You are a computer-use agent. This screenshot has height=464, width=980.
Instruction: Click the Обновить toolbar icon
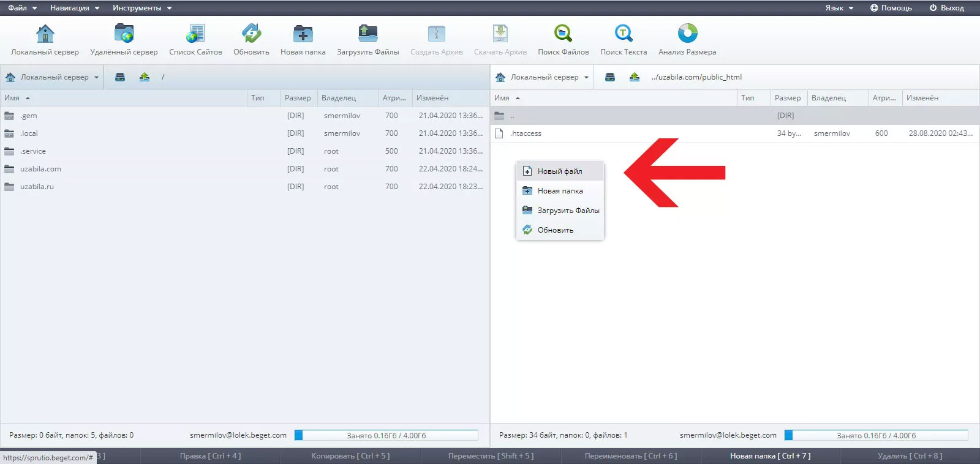(x=251, y=34)
